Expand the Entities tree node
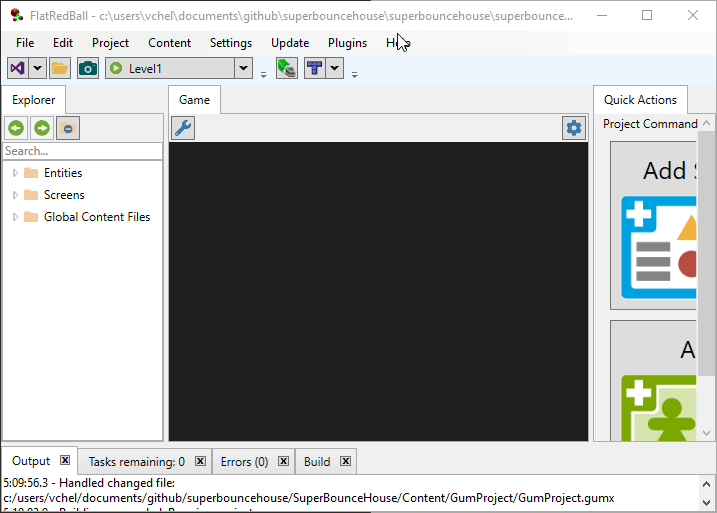717x513 pixels. [x=15, y=173]
